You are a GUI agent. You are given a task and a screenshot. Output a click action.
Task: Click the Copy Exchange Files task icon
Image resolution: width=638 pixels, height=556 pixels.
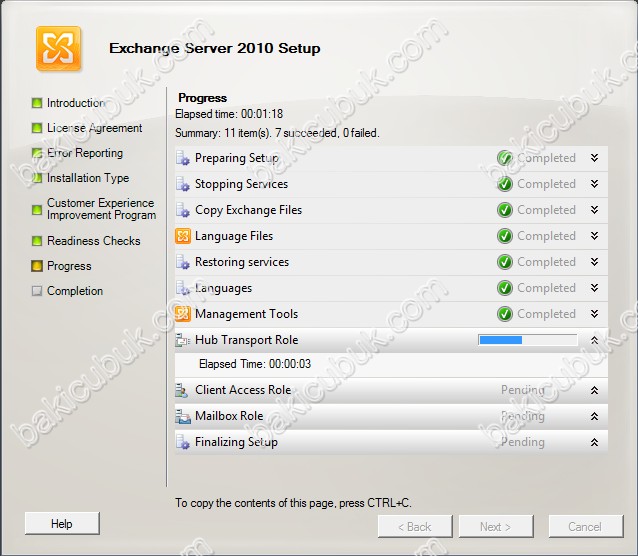[182, 210]
